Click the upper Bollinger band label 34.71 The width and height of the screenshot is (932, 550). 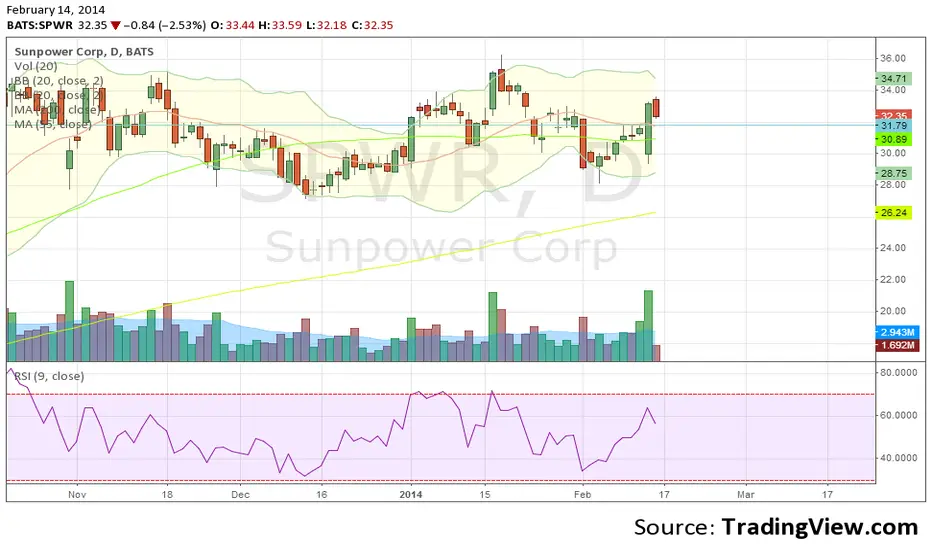(x=893, y=78)
